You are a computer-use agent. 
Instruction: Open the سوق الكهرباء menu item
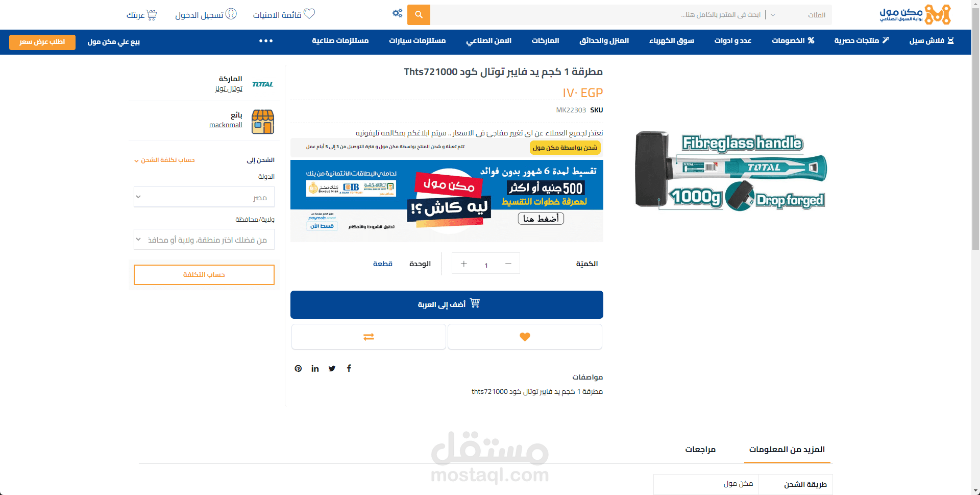click(671, 40)
